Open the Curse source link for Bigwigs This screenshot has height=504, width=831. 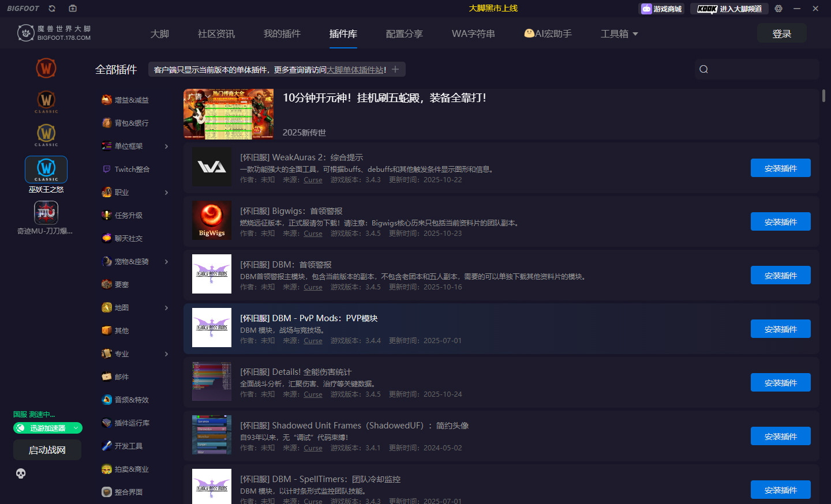pos(313,234)
